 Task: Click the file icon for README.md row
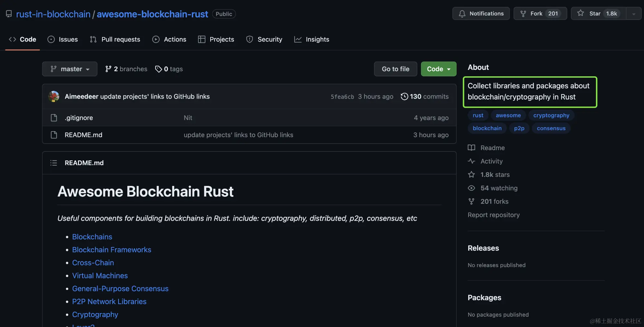(x=54, y=135)
